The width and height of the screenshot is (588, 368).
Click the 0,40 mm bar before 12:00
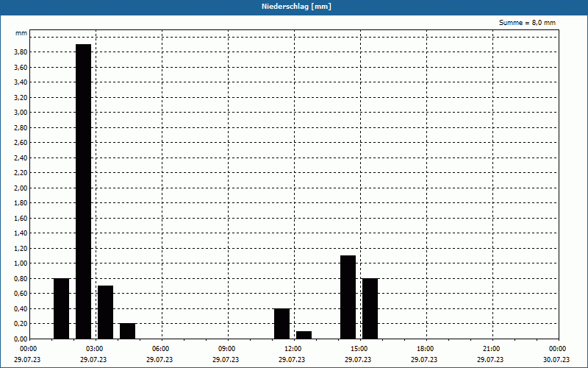(282, 323)
